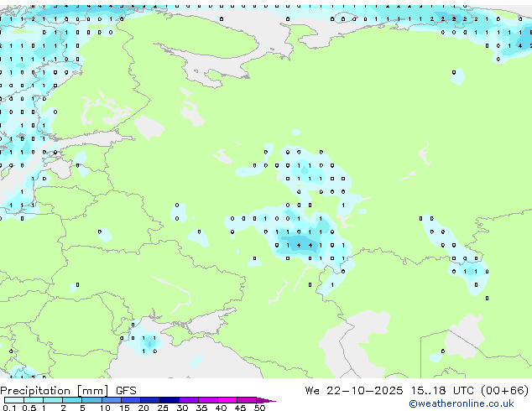Click the "10" legend scale label
Viewport: 532px width, 411px height.
click(105, 408)
